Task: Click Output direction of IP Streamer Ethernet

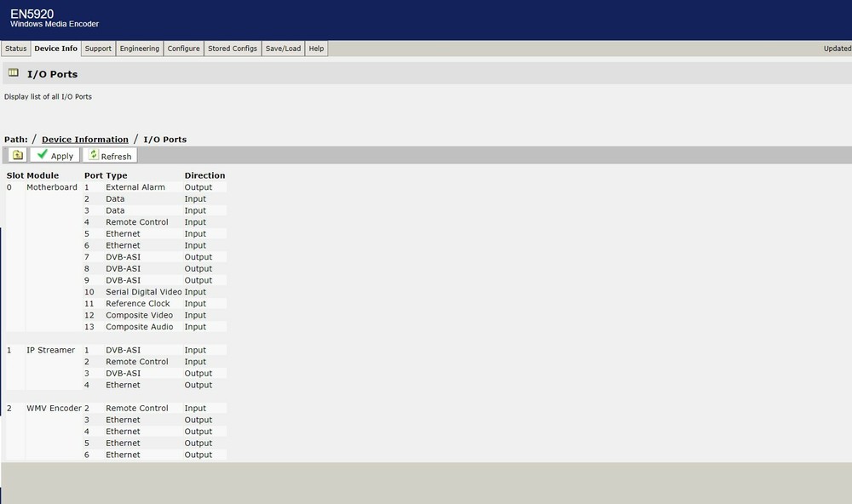Action: coord(199,385)
